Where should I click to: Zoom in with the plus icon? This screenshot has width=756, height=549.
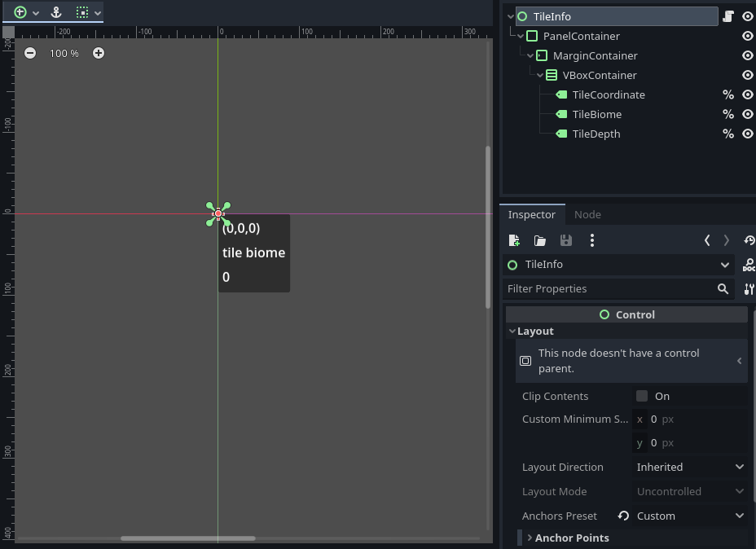point(99,53)
